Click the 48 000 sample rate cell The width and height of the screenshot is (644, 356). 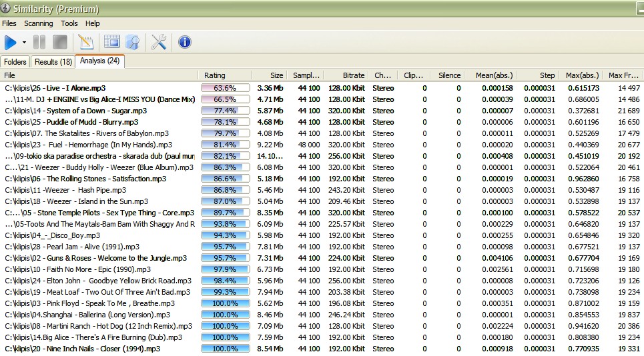309,145
